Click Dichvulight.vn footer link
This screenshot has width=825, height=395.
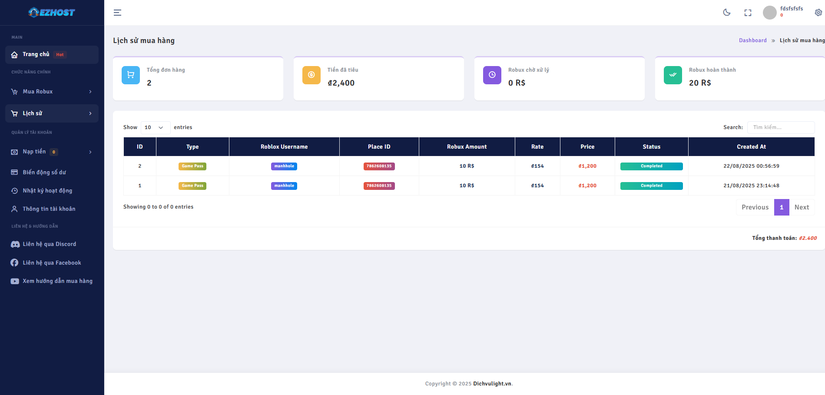coord(492,383)
